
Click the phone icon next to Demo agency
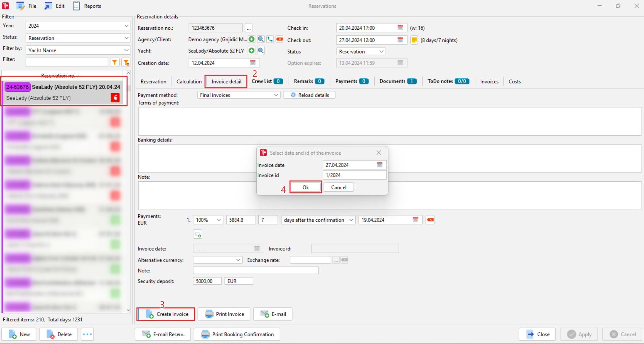[x=270, y=39]
